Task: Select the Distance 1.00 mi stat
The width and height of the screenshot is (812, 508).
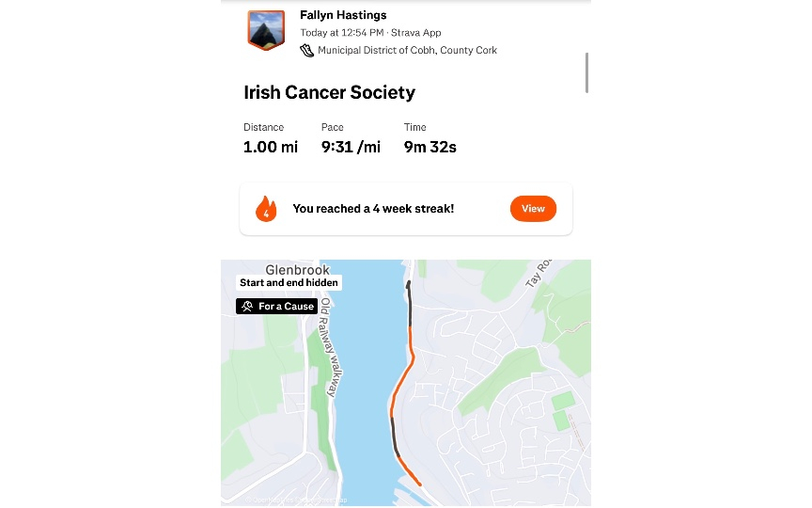Action: pos(271,138)
